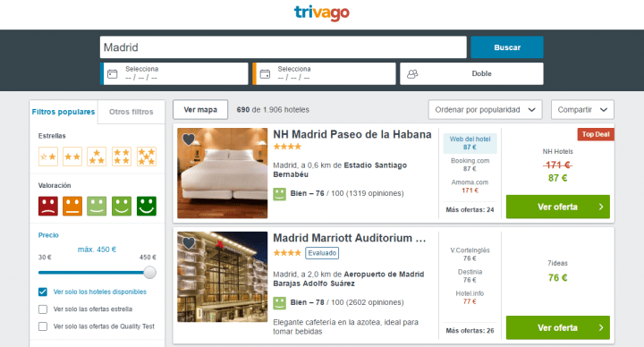Select the three-star filter
The image size is (644, 347).
97,157
